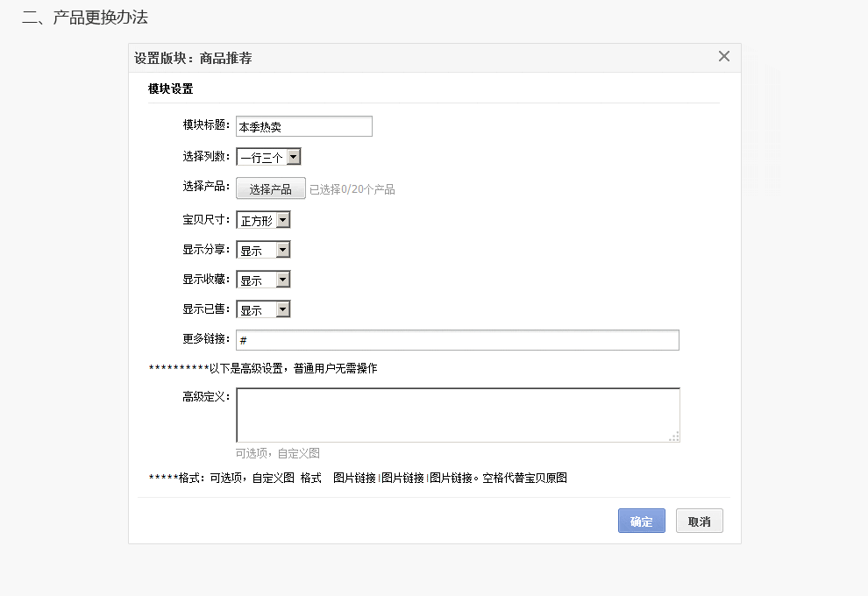
Task: Click the 二、产品更换办法 page heading
Action: click(x=84, y=17)
